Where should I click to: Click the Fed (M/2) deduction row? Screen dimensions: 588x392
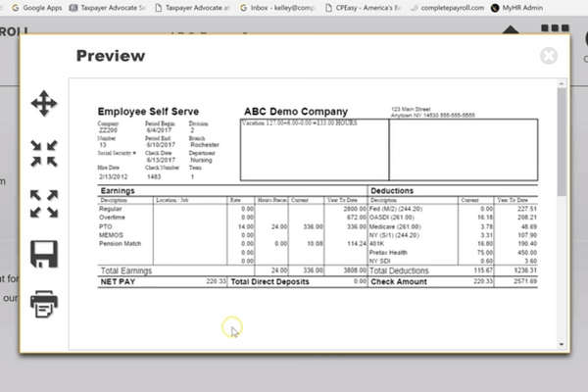396,209
